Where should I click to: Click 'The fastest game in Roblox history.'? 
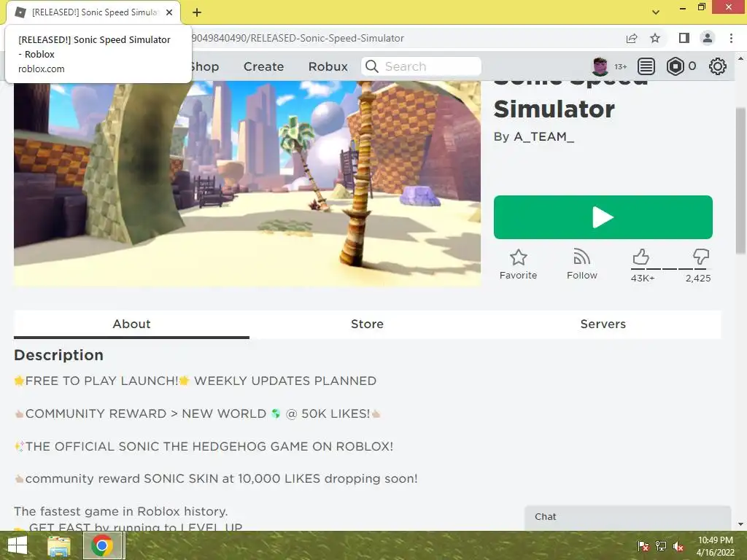pyautogui.click(x=121, y=511)
